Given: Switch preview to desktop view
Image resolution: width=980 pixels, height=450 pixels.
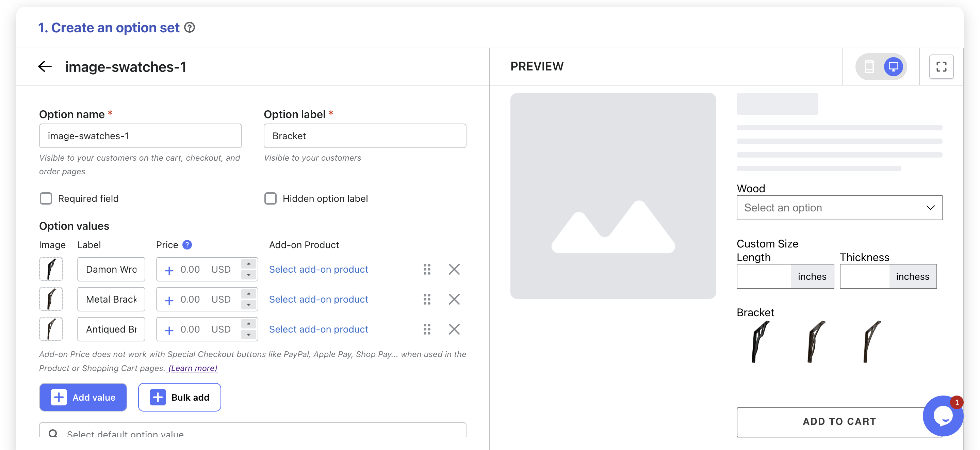Looking at the screenshot, I should click(x=893, y=67).
